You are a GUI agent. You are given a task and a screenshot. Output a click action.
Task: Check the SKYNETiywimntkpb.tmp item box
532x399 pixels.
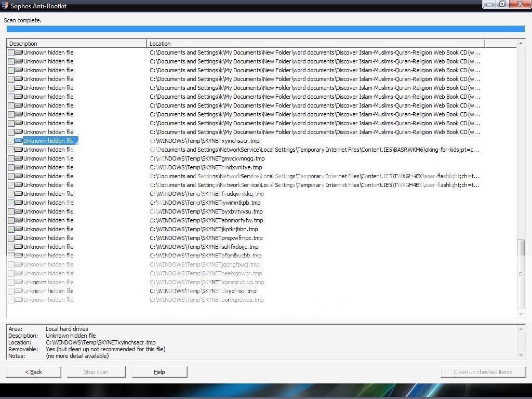point(11,203)
